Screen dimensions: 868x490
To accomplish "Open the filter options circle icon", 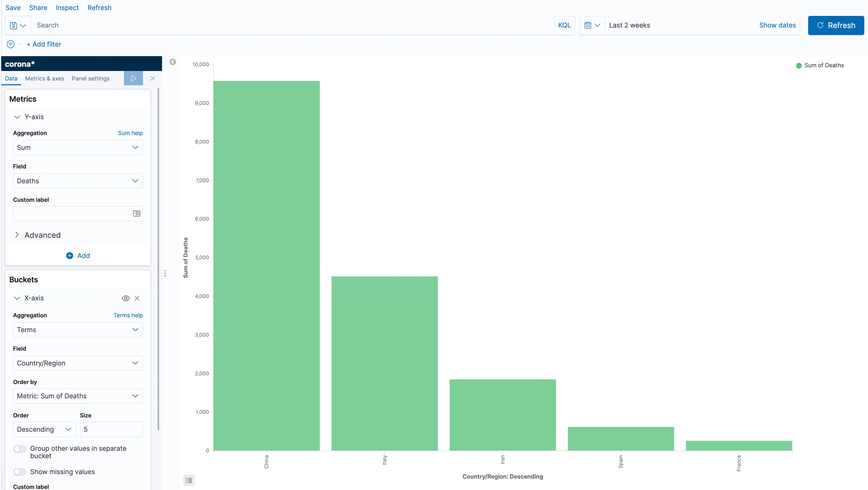I will coord(10,44).
